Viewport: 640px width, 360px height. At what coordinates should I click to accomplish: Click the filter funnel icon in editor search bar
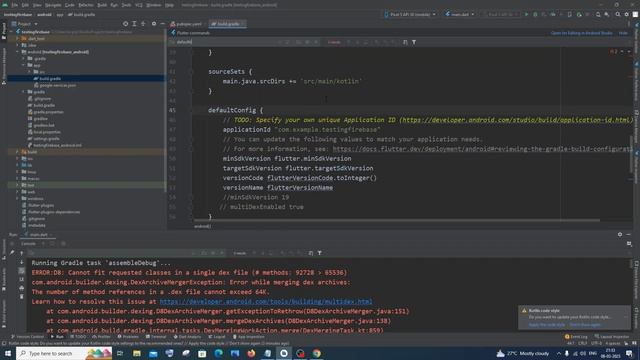coord(414,42)
